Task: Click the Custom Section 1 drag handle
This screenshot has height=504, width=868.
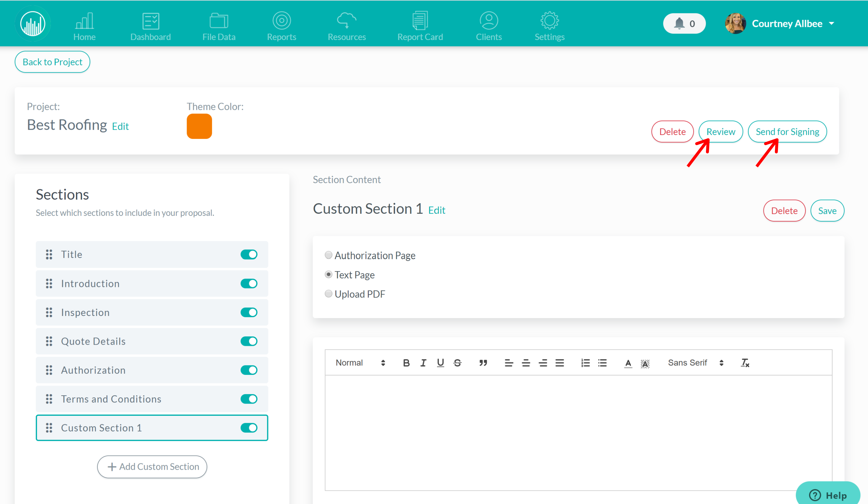Action: tap(49, 428)
